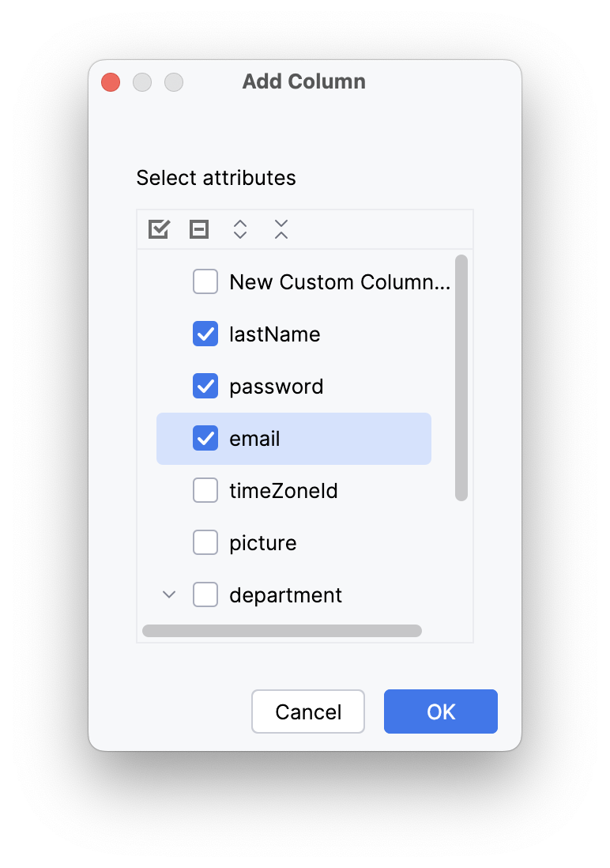Screen dimensions: 610x868
Task: Close the Add Column dialog
Action: pyautogui.click(x=110, y=81)
